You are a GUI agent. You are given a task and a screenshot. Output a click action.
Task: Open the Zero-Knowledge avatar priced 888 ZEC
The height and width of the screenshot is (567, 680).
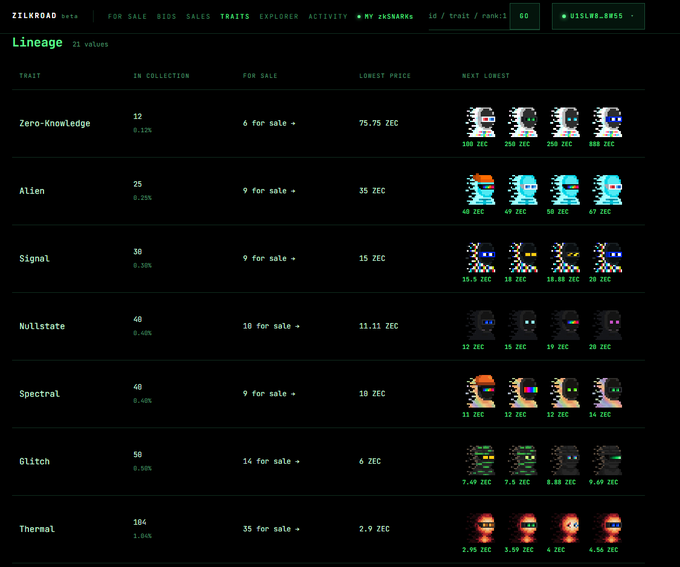pos(607,122)
